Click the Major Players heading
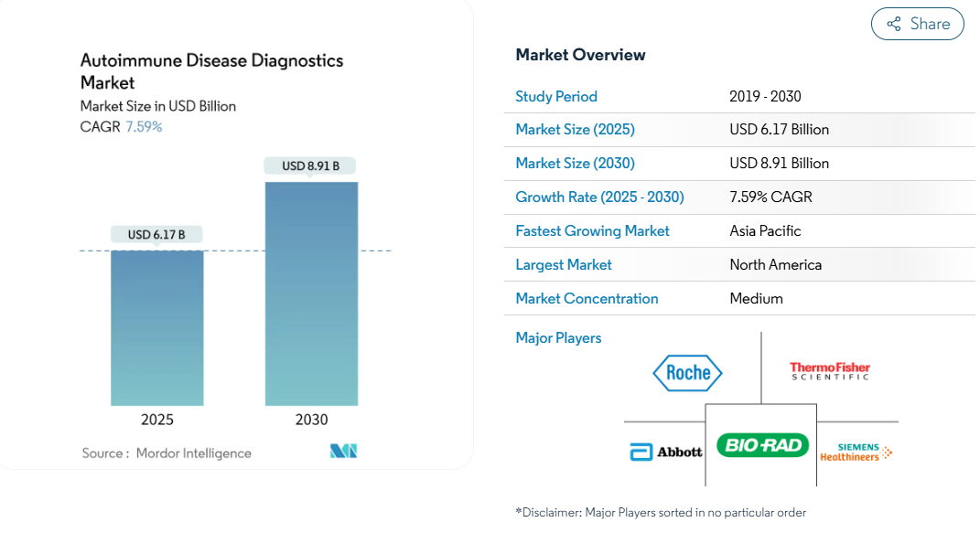Viewport: 980px width, 533px height. [x=558, y=337]
